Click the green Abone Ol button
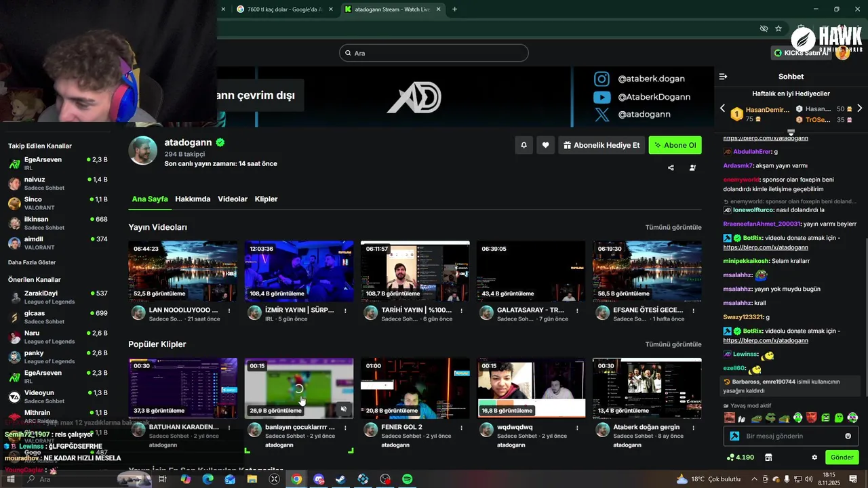This screenshot has height=488, width=868. [x=675, y=145]
